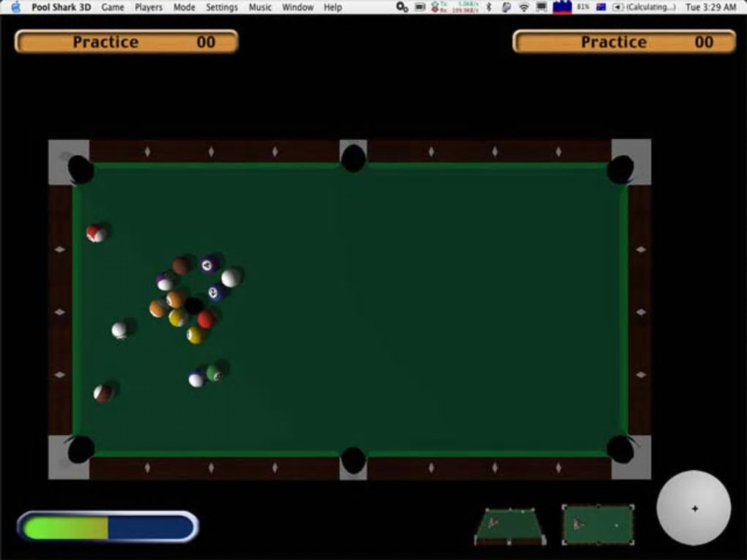Image resolution: width=747 pixels, height=560 pixels.
Task: Switch to the perspective 3D table view thumbnail
Action: point(510,526)
